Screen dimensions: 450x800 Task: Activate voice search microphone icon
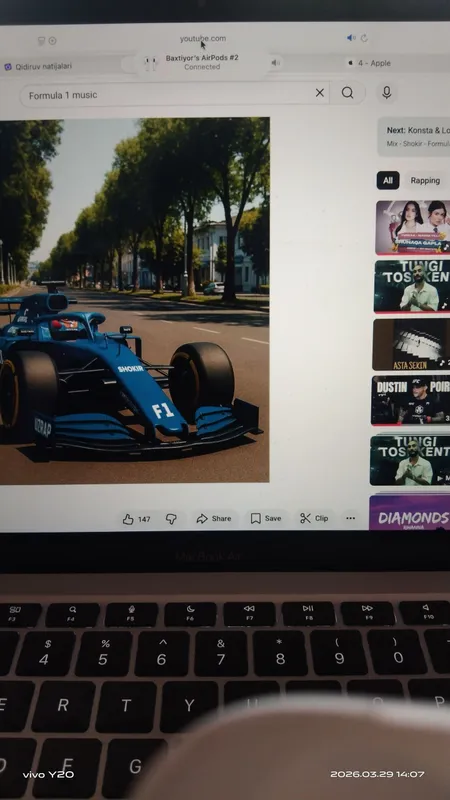click(387, 92)
